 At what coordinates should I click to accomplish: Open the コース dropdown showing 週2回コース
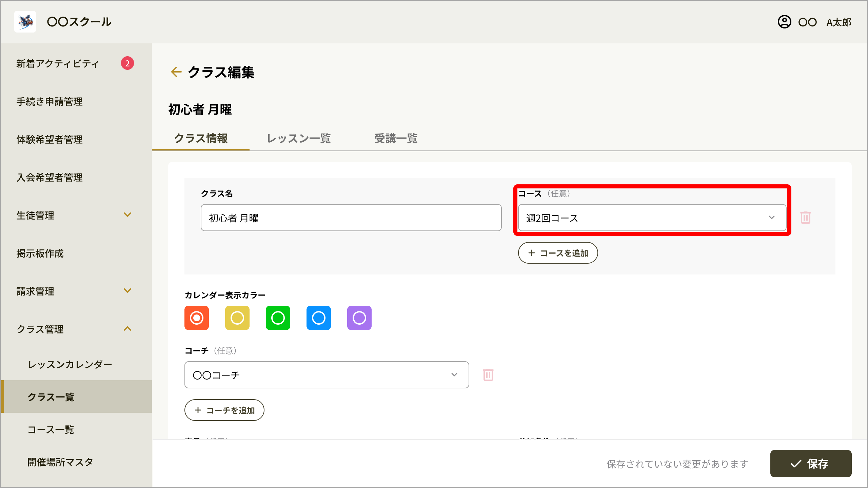(652, 218)
